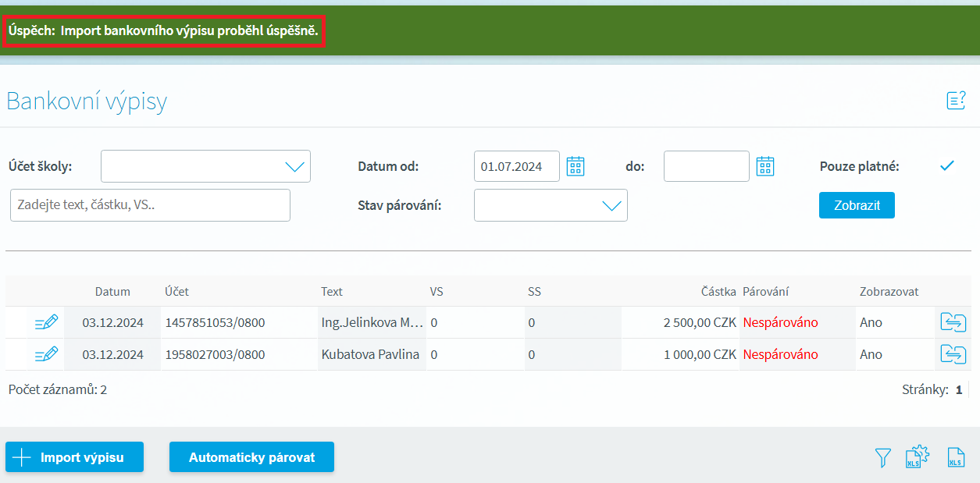Sort table by Částka column header
The height and width of the screenshot is (483, 980).
click(x=718, y=292)
